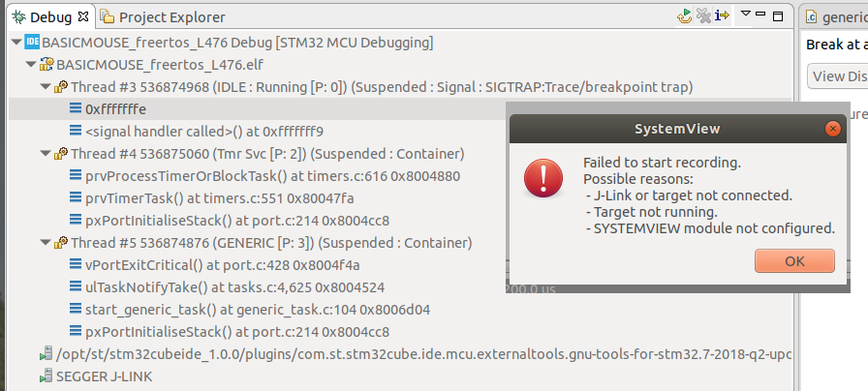The width and height of the screenshot is (868, 391).
Task: Select the Debug tab
Action: coord(50,17)
